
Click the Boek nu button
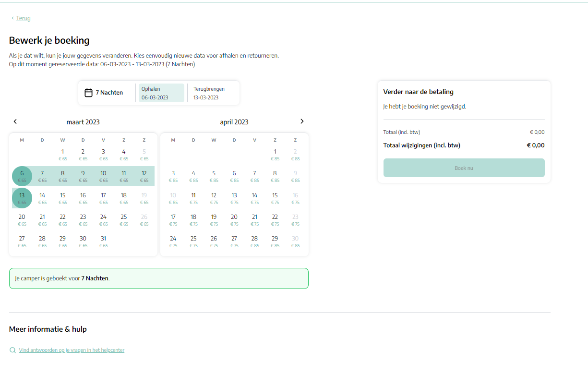(x=464, y=168)
